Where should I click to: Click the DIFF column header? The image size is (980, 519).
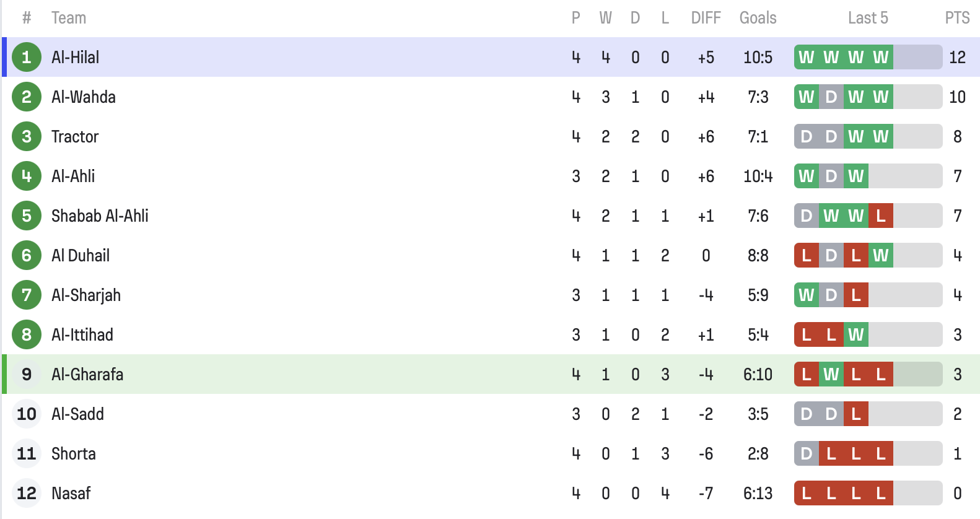pyautogui.click(x=706, y=18)
